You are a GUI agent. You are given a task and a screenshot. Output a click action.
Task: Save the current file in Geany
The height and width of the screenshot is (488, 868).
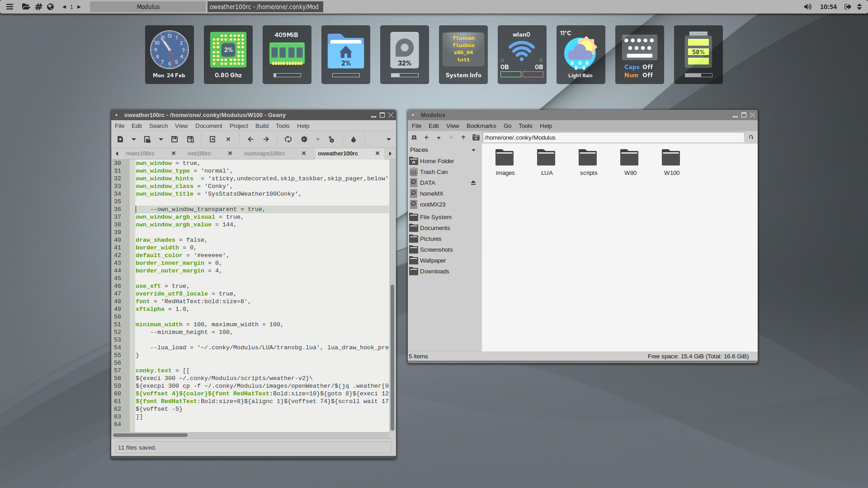pyautogui.click(x=175, y=140)
